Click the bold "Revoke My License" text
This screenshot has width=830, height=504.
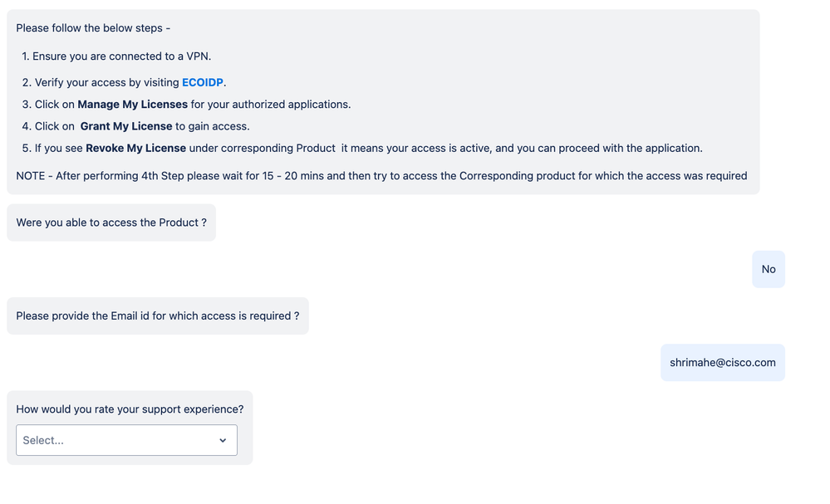click(136, 148)
